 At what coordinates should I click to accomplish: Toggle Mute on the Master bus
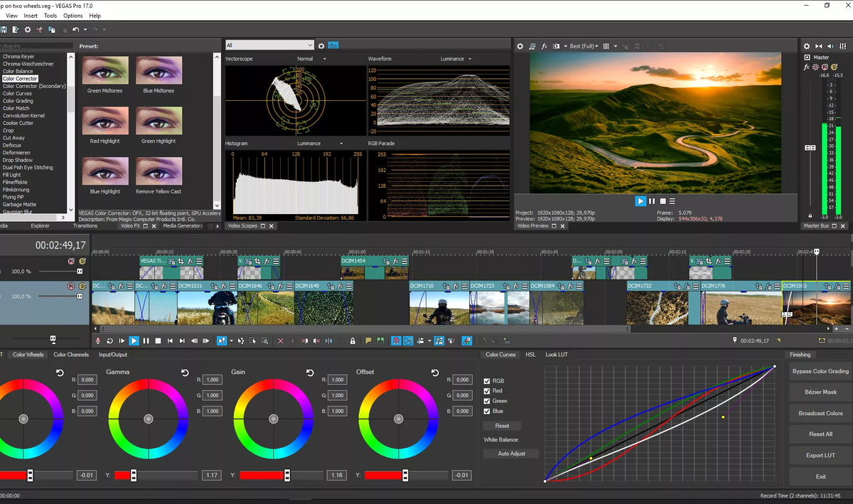tap(825, 67)
